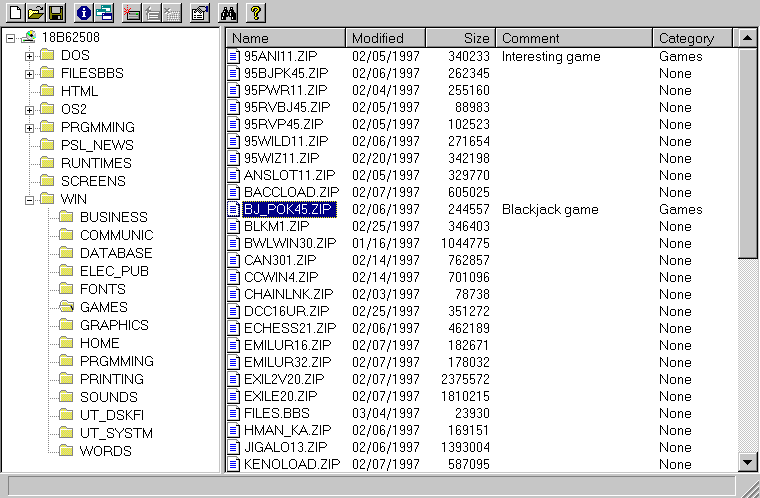760x498 pixels.
Task: Sort list by Name column header
Action: (285, 38)
